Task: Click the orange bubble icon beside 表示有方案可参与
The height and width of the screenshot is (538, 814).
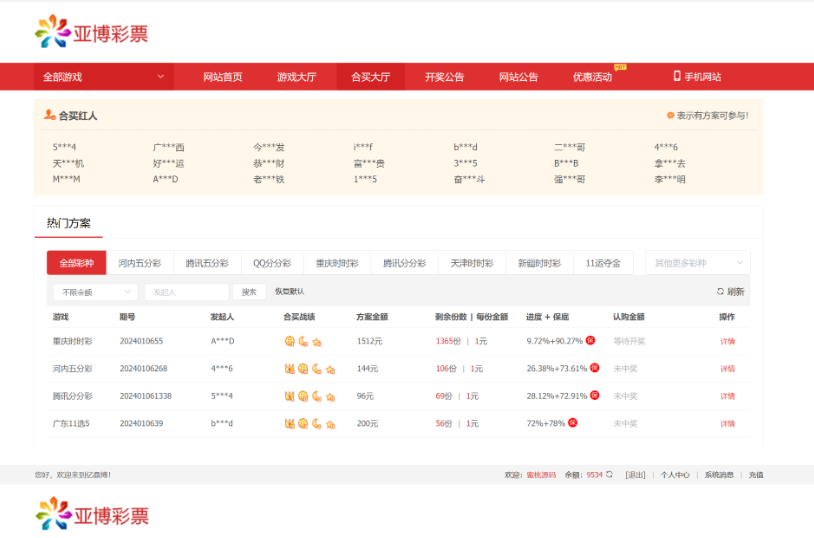Action: (x=670, y=115)
